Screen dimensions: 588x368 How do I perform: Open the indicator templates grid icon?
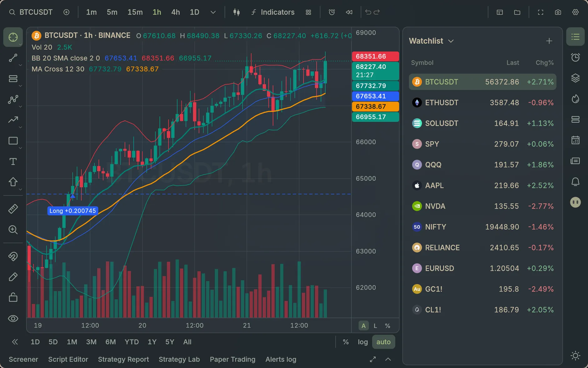308,12
